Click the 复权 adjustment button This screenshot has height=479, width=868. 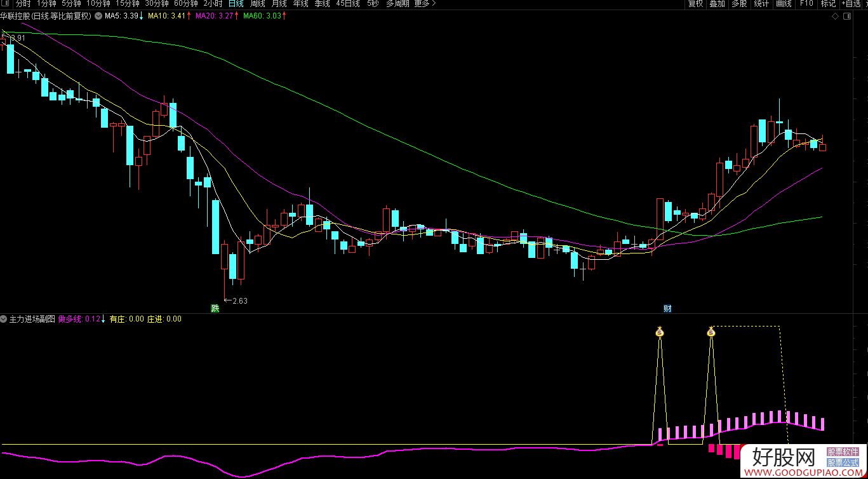point(696,4)
